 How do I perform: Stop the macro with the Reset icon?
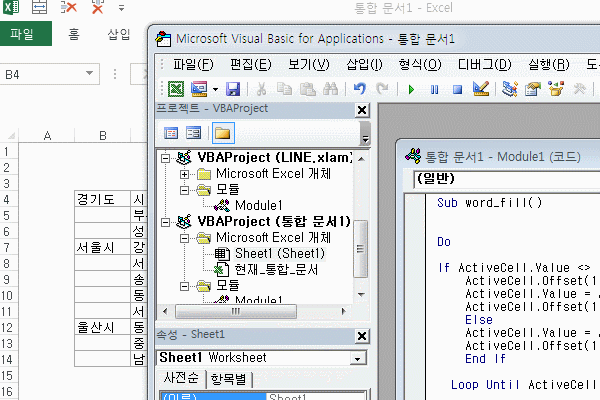coord(457,90)
